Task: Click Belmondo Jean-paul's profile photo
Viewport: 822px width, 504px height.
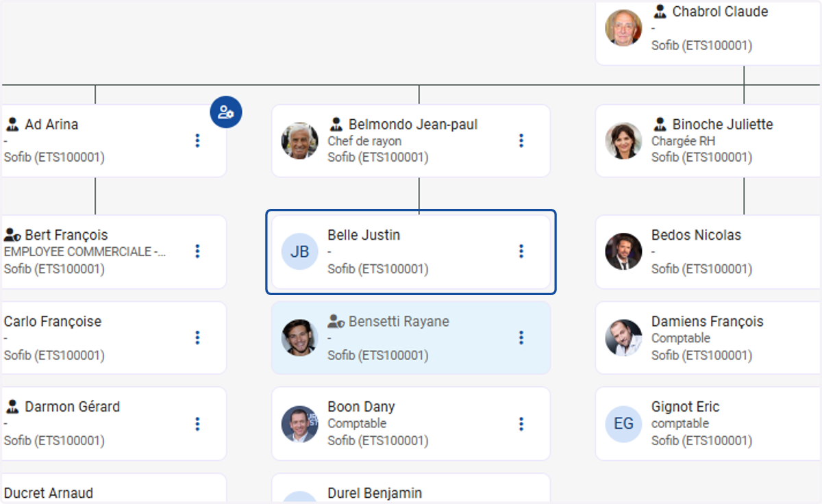Action: [x=300, y=141]
